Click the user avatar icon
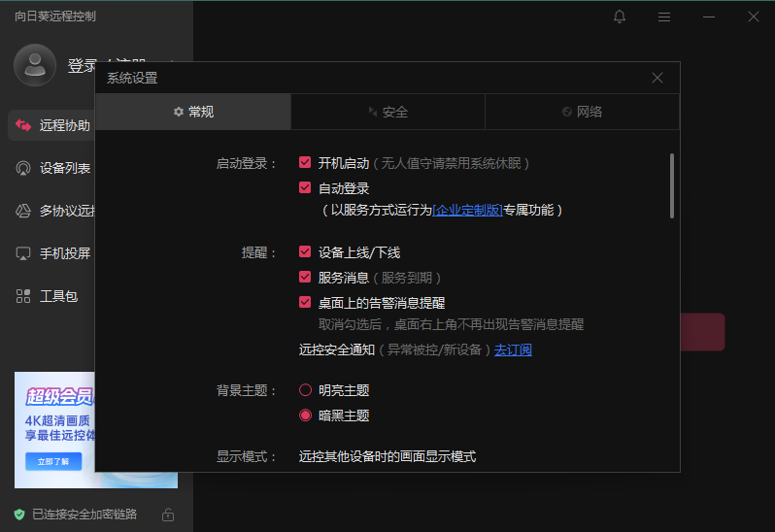The image size is (775, 532). point(35,65)
